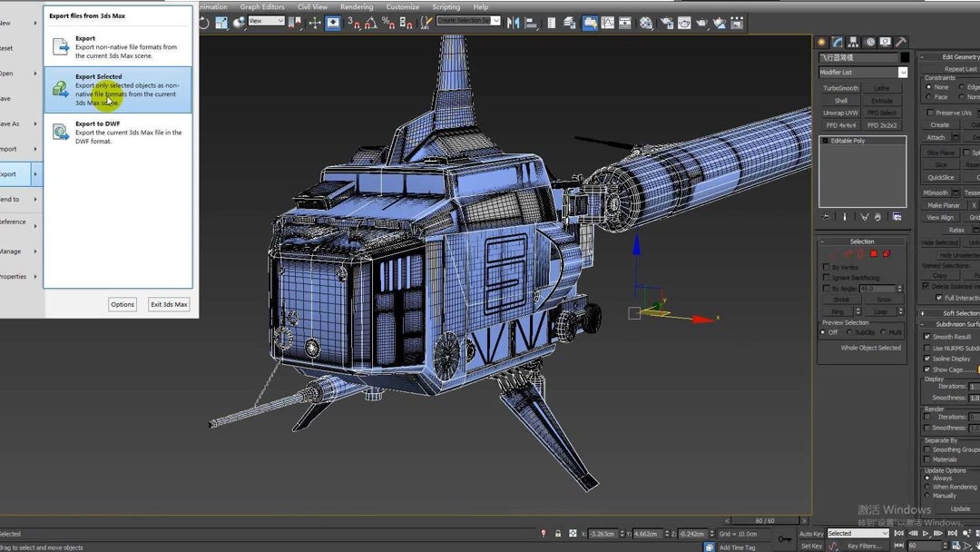Select the Polygon sub-object level icon

point(874,254)
